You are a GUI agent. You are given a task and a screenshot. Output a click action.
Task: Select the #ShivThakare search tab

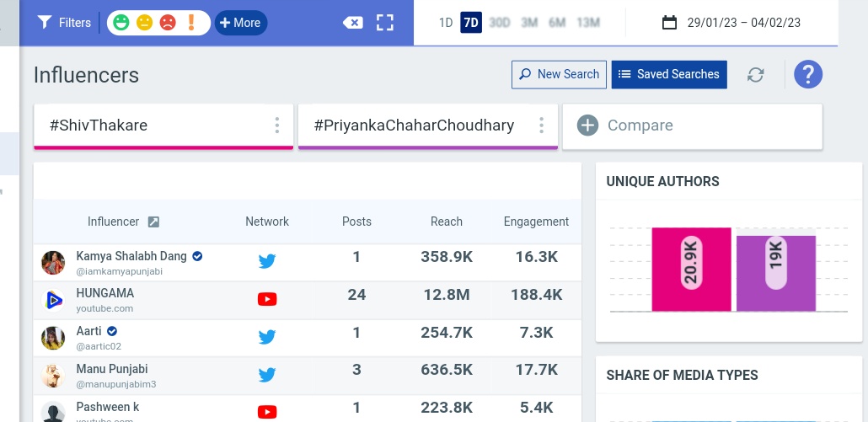pos(163,126)
